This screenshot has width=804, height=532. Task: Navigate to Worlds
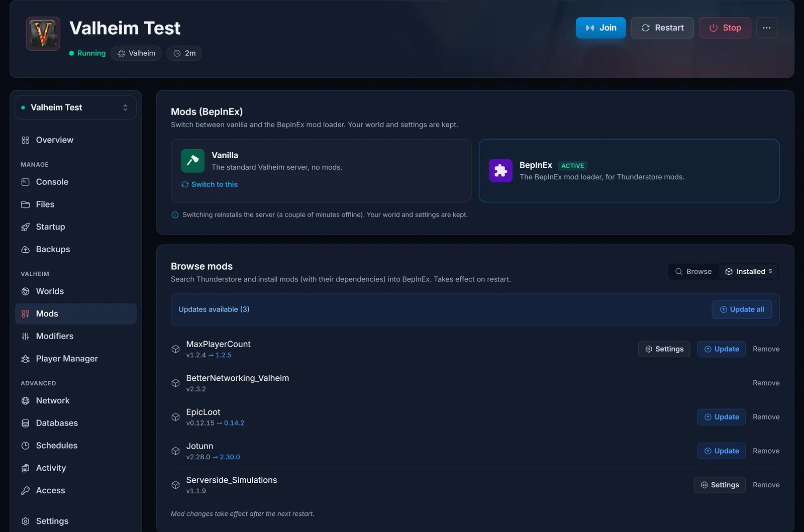75,291
